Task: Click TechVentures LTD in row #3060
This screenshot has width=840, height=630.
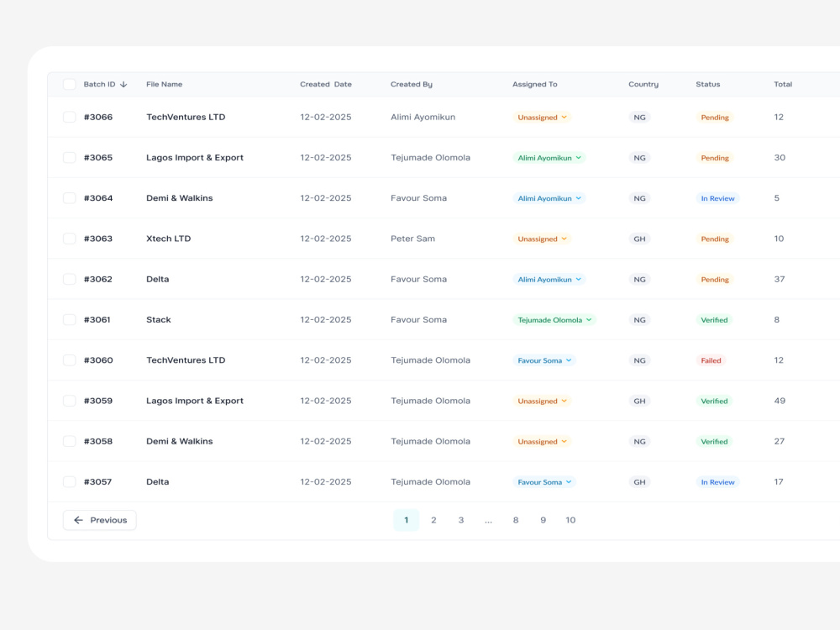Action: (186, 360)
